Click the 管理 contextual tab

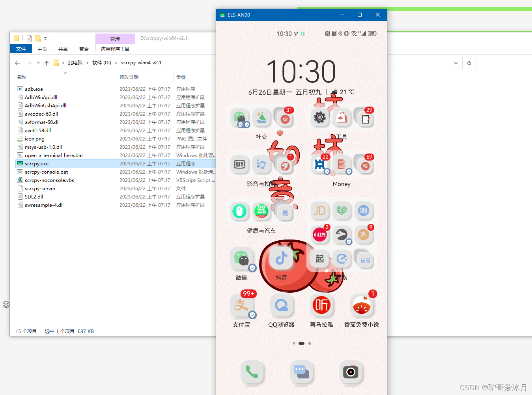click(x=115, y=39)
